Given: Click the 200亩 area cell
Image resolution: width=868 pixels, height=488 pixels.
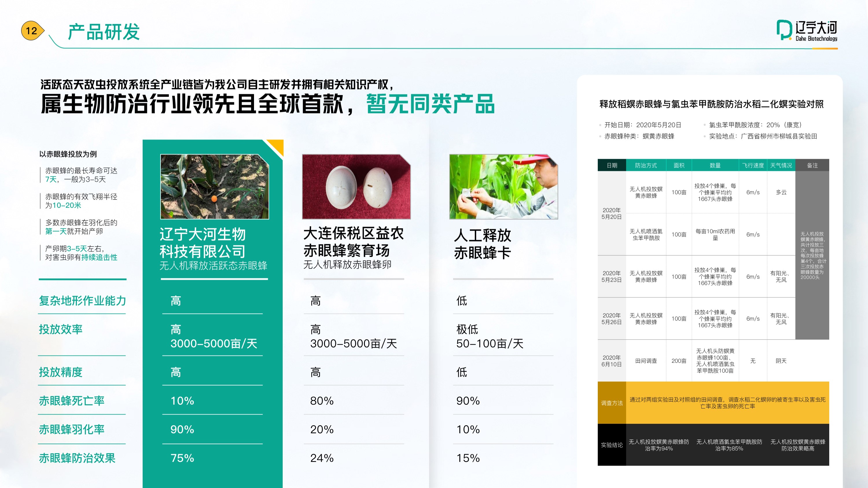Looking at the screenshot, I should coord(679,361).
